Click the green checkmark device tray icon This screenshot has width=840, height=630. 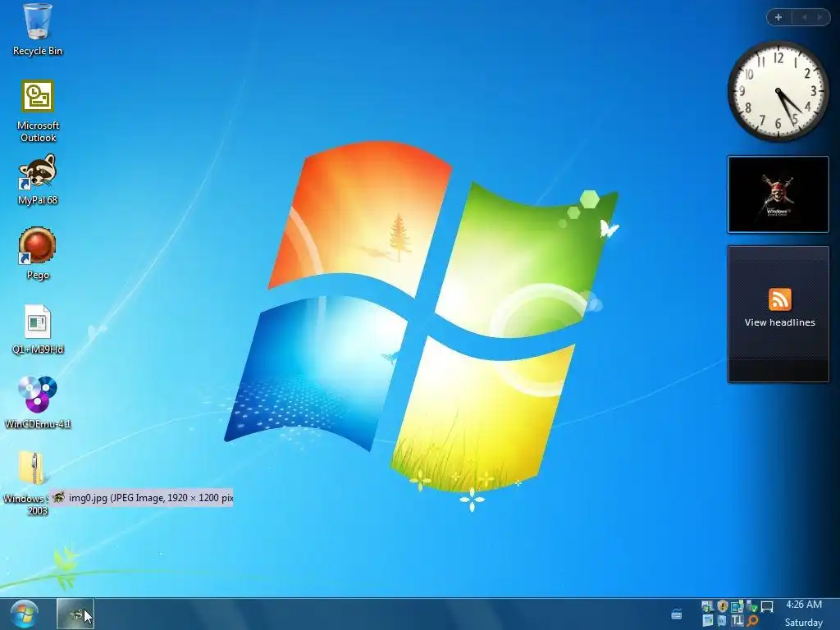(x=752, y=606)
